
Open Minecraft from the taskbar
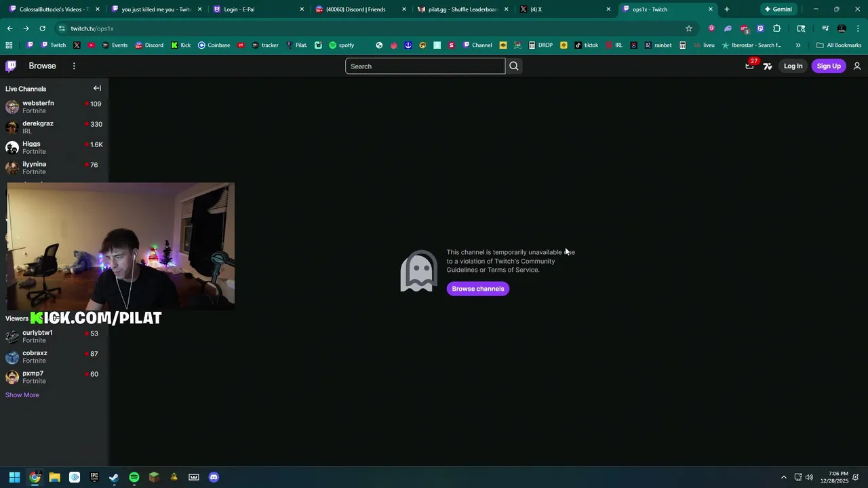(154, 477)
